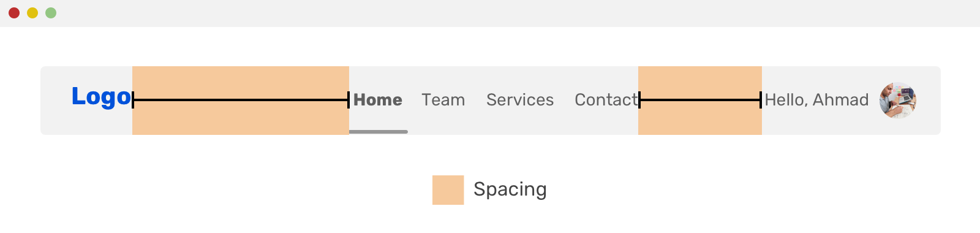
Task: Select the Spacing legend label text
Action: (x=510, y=189)
